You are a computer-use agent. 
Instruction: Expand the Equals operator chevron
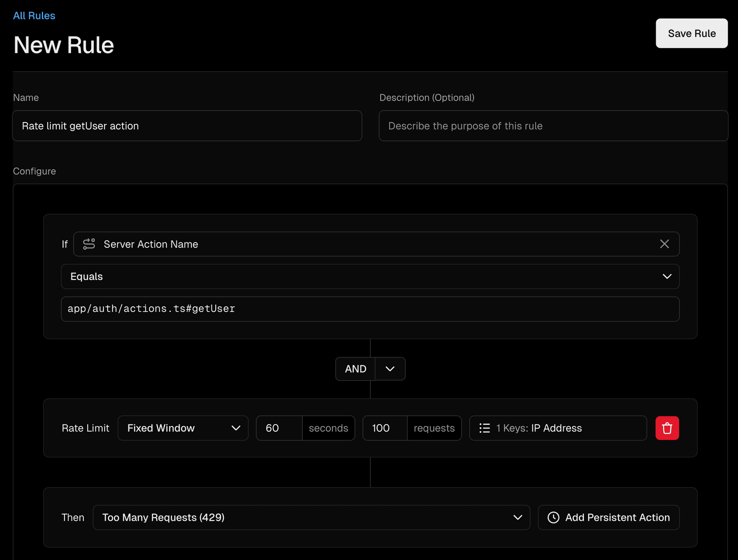tap(667, 277)
